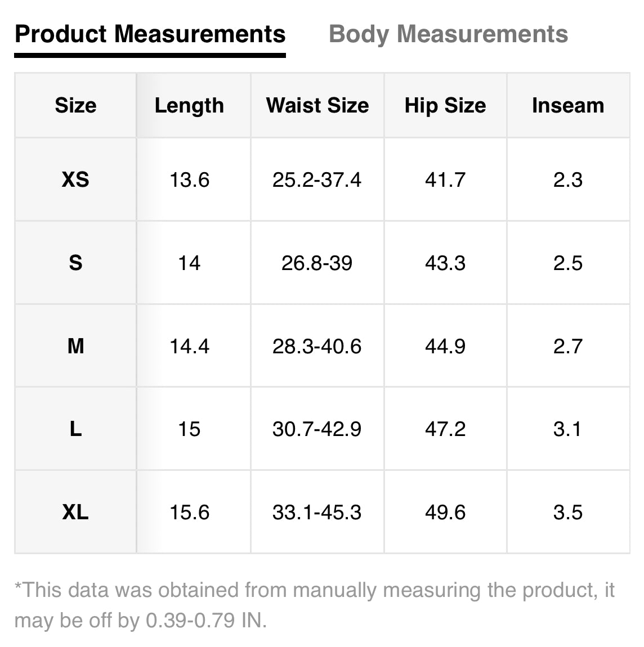644x647 pixels.
Task: Click the XL waist size 33.1-45.3 cell
Action: pyautogui.click(x=317, y=513)
